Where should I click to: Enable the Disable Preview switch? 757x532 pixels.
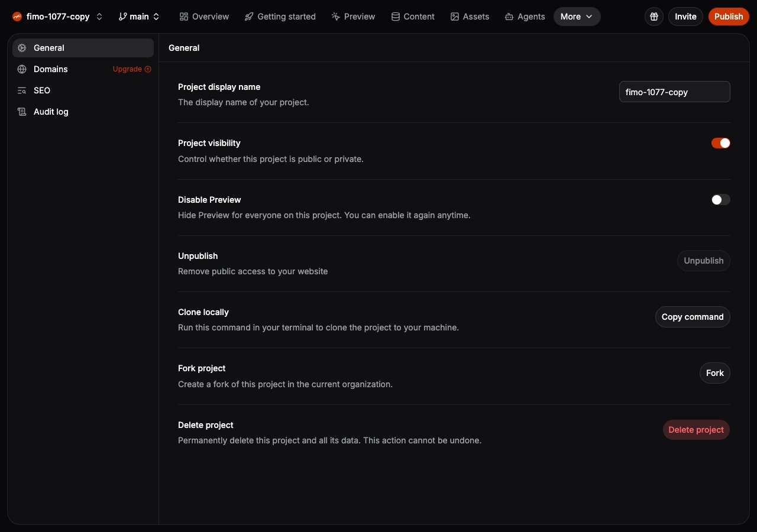721,200
